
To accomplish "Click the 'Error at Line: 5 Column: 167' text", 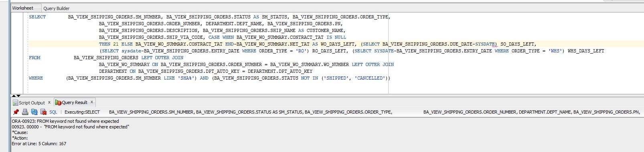I will (x=39, y=144).
